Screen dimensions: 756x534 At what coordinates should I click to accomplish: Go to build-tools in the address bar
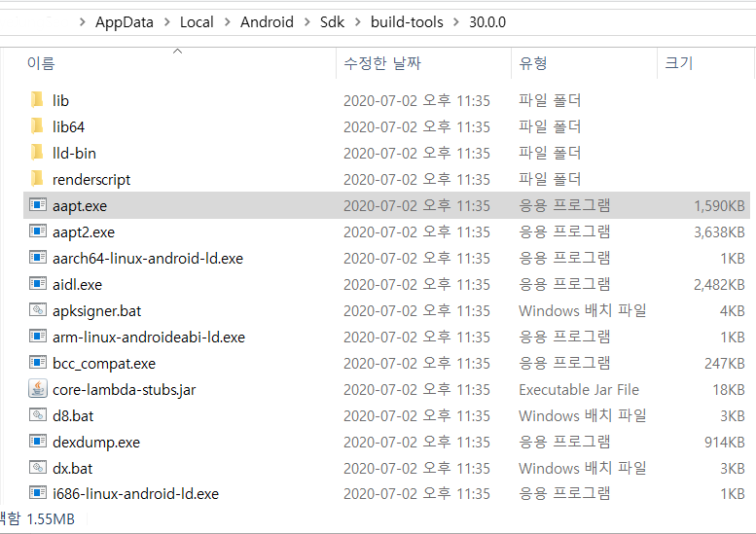[x=407, y=22]
